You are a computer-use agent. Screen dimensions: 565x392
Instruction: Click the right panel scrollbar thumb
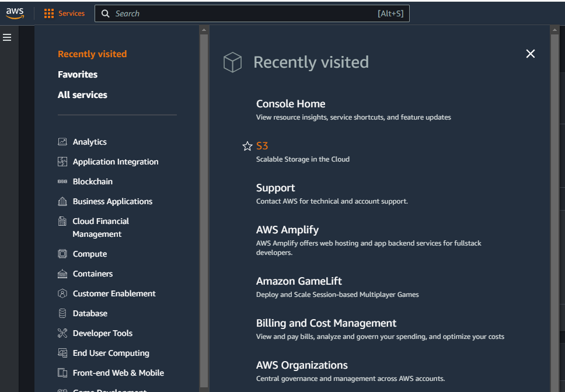coord(555,212)
